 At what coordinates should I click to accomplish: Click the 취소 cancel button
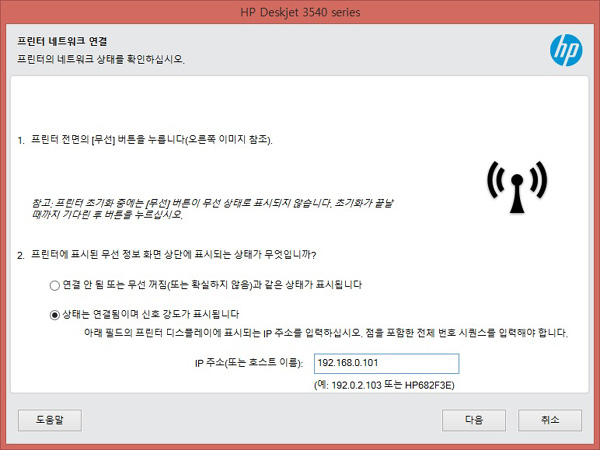[x=550, y=420]
